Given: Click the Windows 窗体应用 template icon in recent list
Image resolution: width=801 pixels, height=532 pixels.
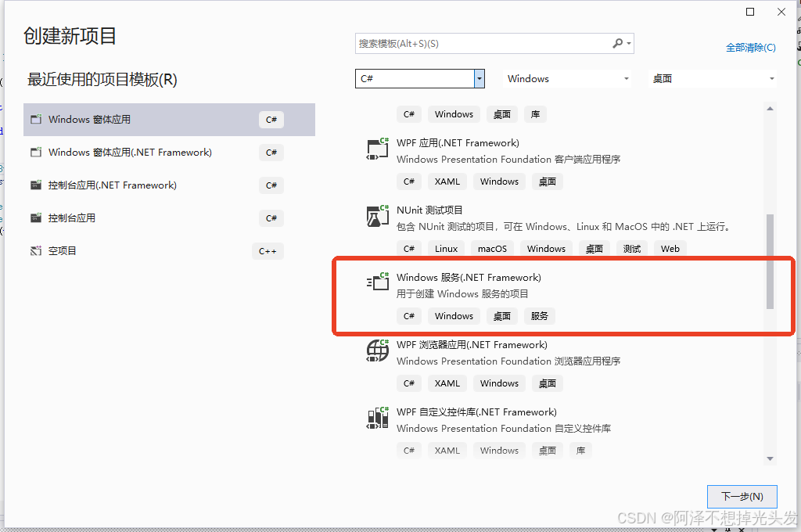Looking at the screenshot, I should coord(36,119).
